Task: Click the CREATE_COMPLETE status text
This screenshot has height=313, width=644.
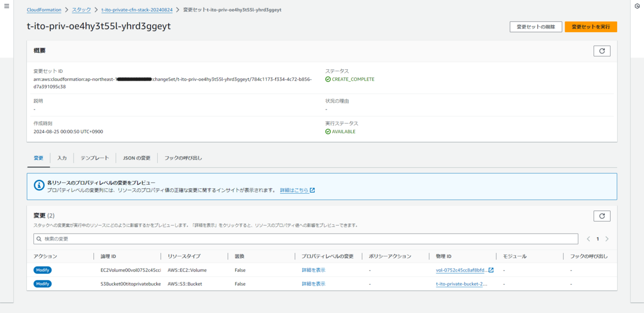Action: (353, 79)
